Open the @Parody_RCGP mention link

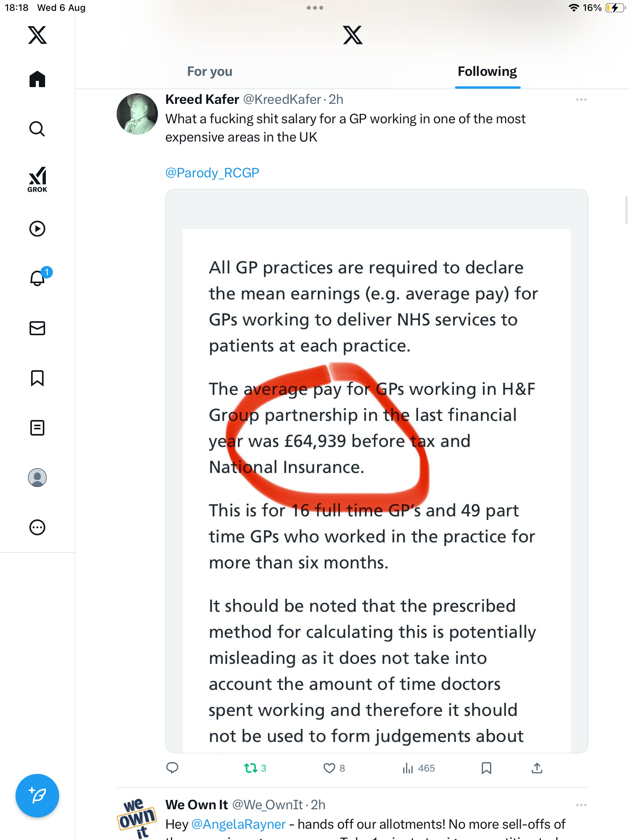[212, 173]
